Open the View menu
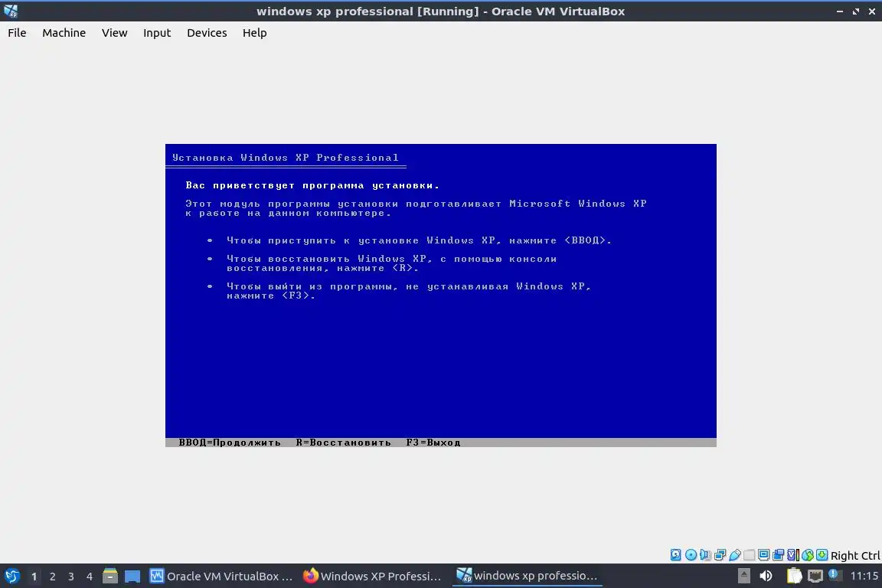 [x=114, y=33]
